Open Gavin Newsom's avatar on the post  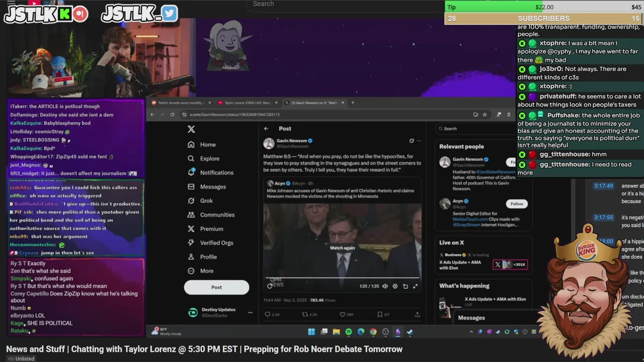269,143
